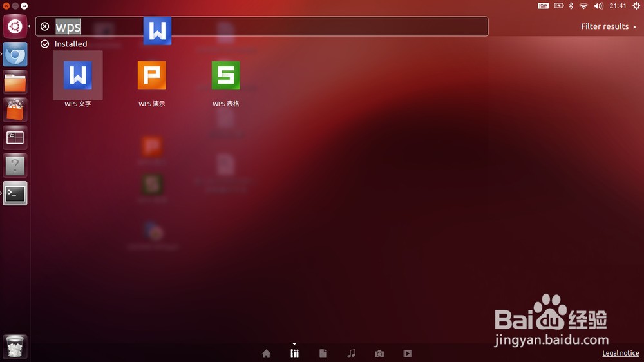Open Ubuntu Software Center from launcher
This screenshot has width=644, height=362.
tap(15, 110)
